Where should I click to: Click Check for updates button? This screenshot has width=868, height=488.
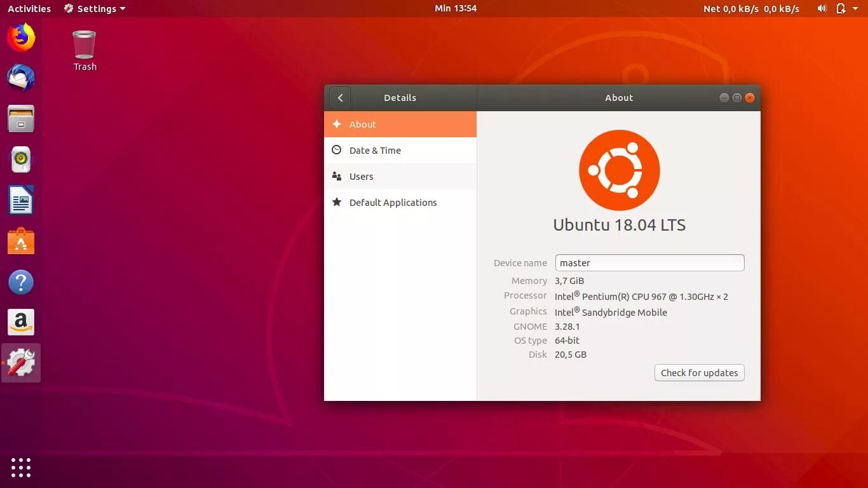point(699,373)
